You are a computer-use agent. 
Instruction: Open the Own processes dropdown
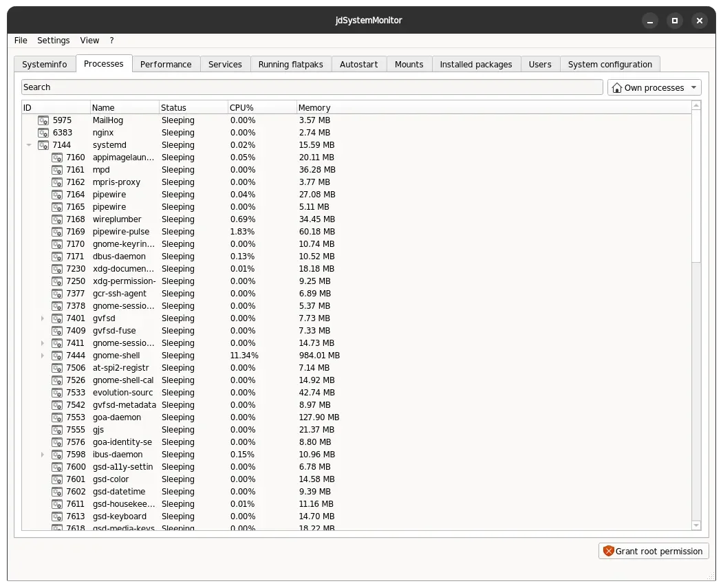pyautogui.click(x=654, y=87)
